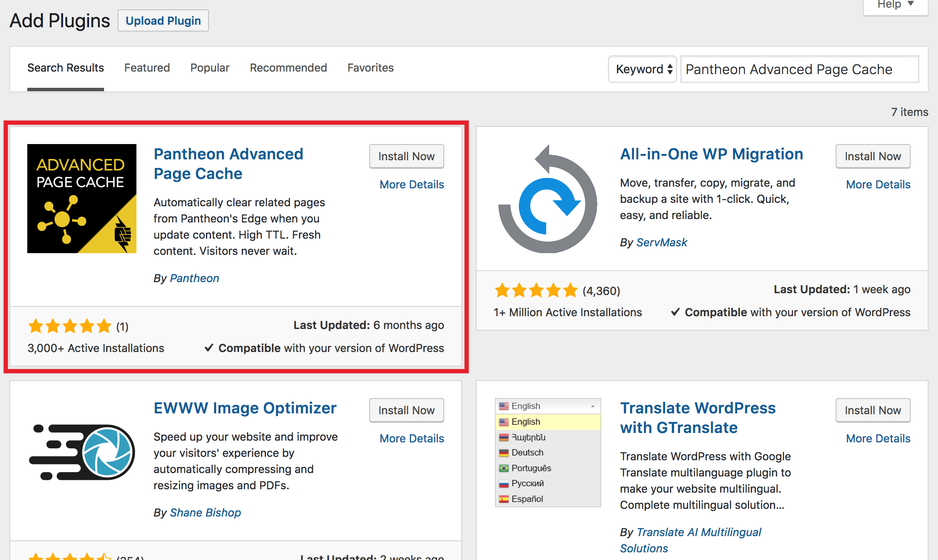Click inside the plugin search keyword field
938x560 pixels.
799,69
